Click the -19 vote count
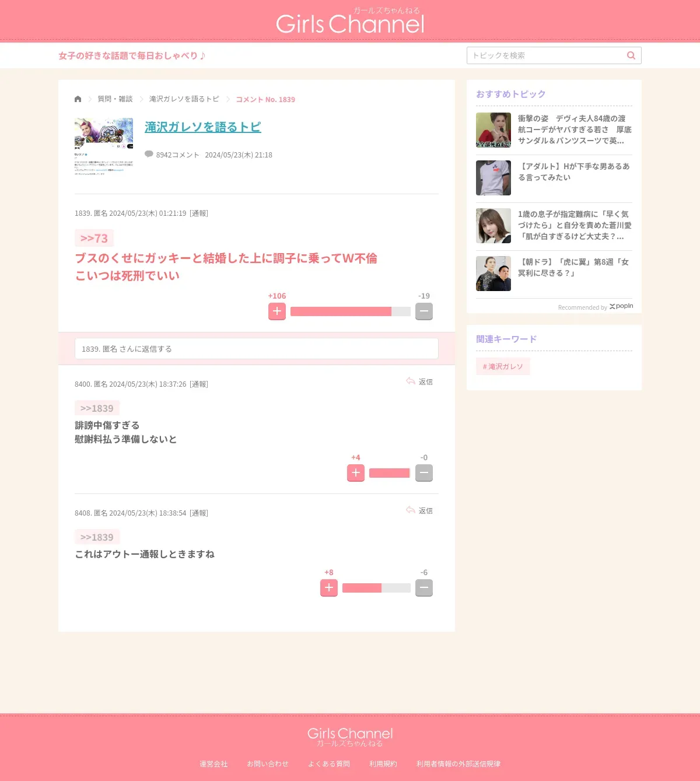 tap(424, 296)
